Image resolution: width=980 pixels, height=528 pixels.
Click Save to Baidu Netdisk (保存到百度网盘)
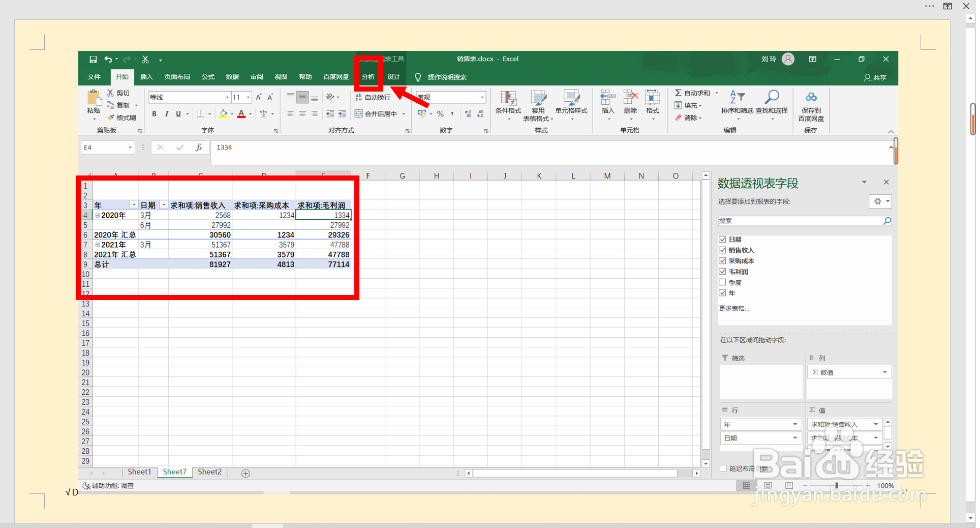click(811, 106)
